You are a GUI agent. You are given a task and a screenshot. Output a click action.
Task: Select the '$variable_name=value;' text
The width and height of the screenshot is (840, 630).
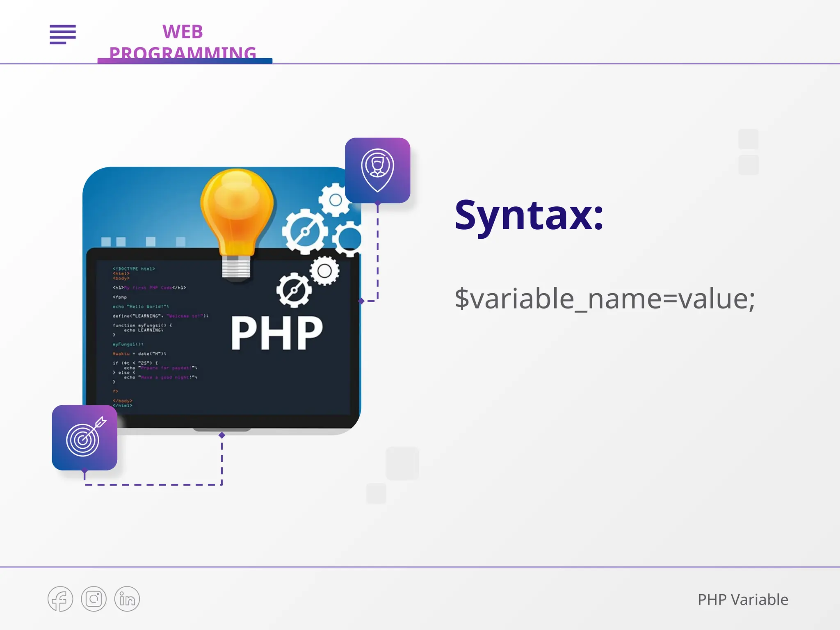pyautogui.click(x=605, y=299)
